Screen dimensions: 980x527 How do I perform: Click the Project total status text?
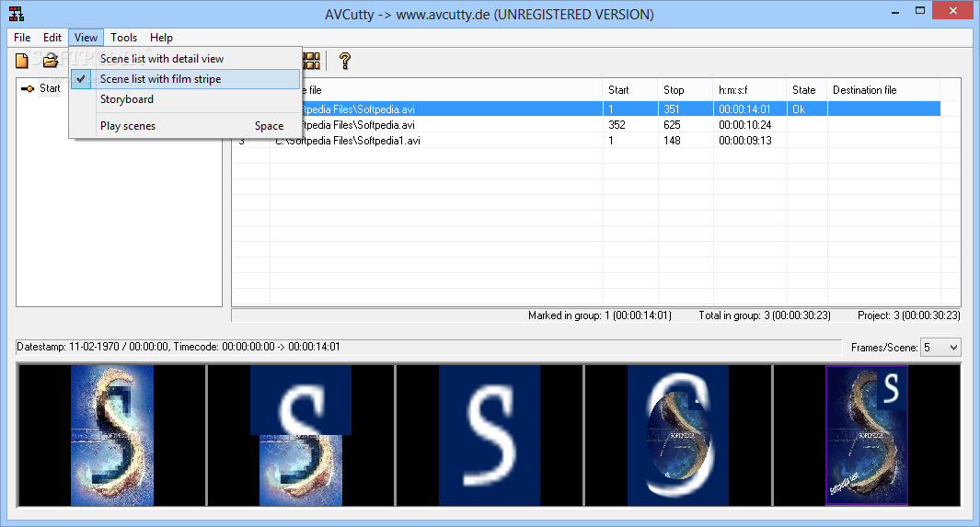pyautogui.click(x=909, y=315)
